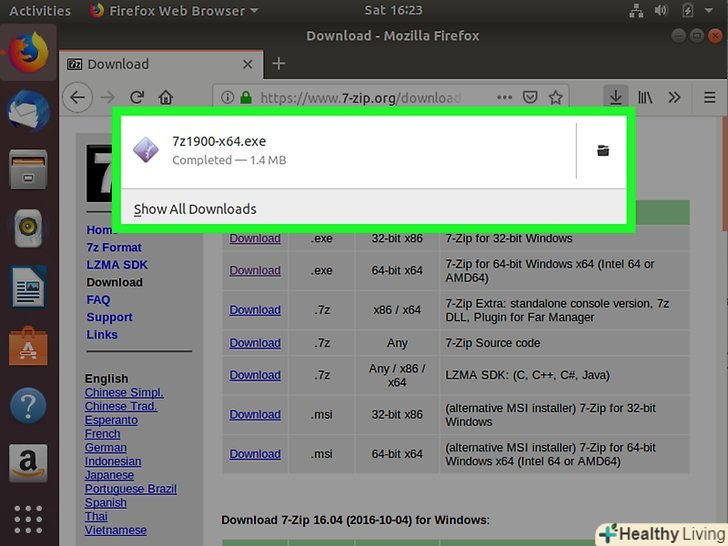Reload the current page
The height and width of the screenshot is (546, 728).
[x=137, y=98]
